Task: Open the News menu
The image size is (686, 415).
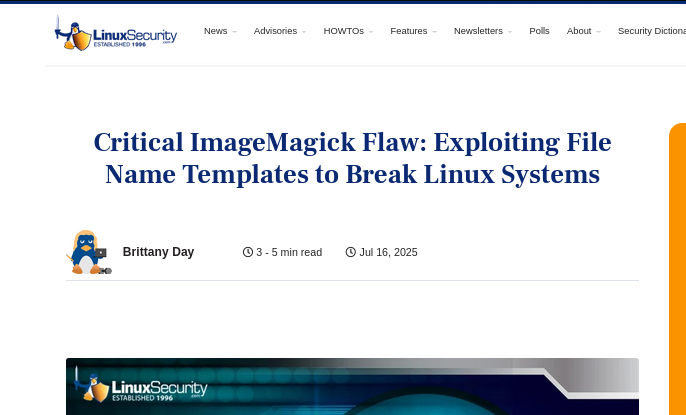Action: click(x=216, y=31)
